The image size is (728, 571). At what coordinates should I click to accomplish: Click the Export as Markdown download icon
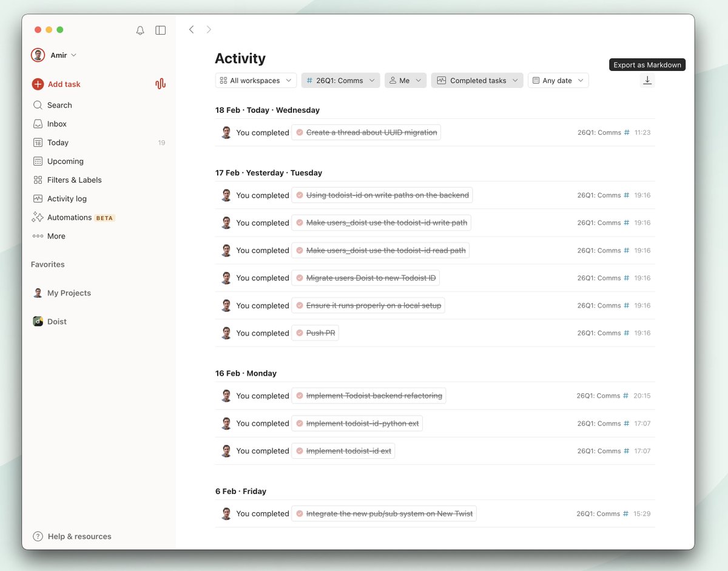[x=647, y=80]
